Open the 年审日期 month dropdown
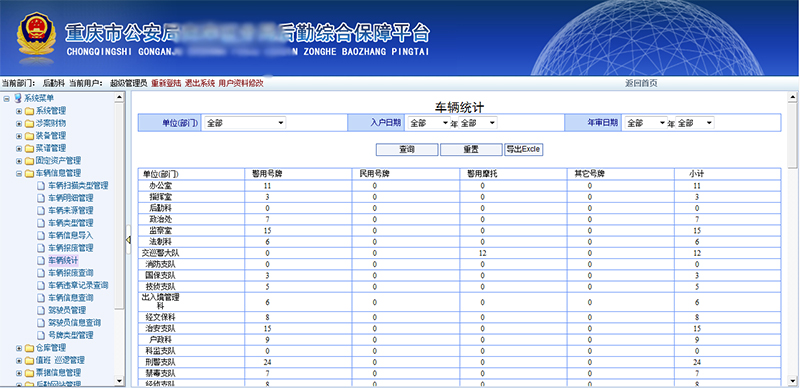Image resolution: width=800 pixels, height=388 pixels. 695,123
